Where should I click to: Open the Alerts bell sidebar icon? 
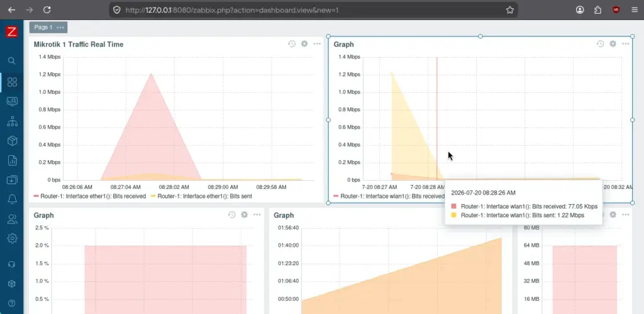point(12,199)
